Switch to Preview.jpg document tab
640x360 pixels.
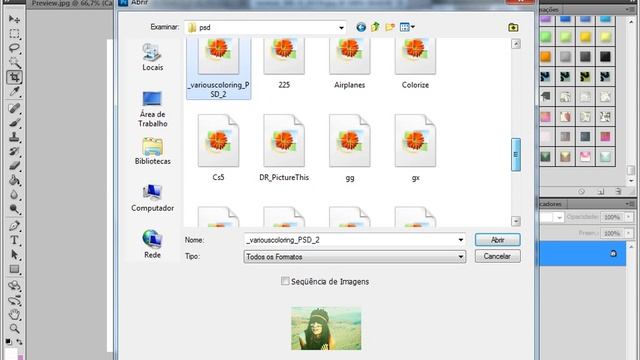72,4
